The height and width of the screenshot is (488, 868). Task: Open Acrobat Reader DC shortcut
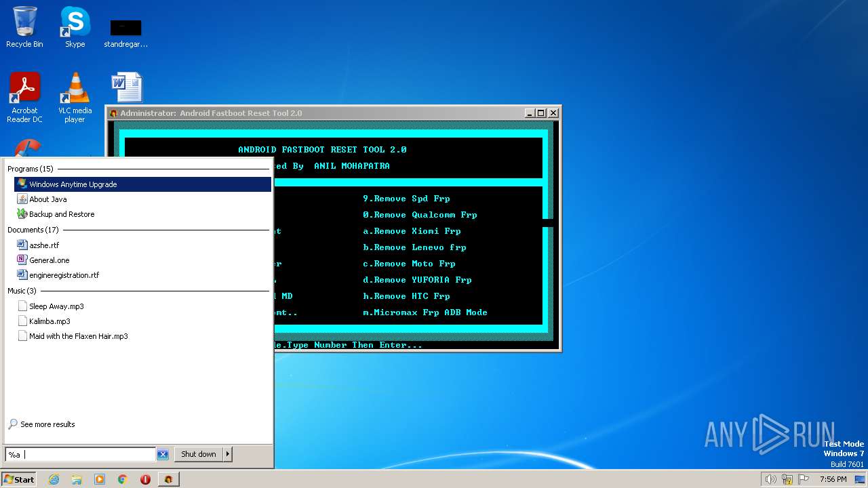(24, 98)
